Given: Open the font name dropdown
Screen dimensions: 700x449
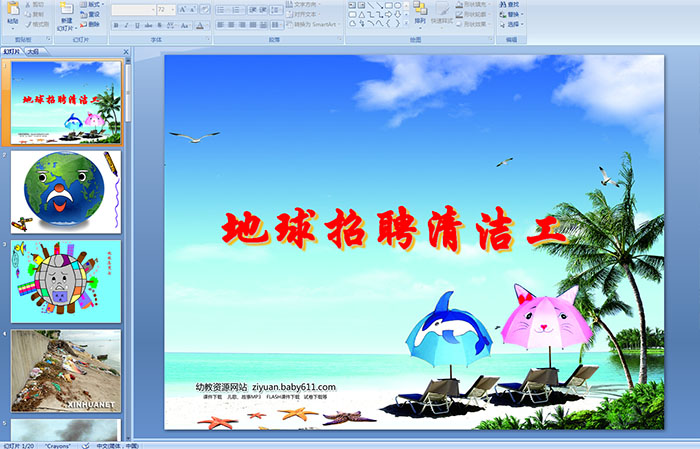Looking at the screenshot, I should click(153, 10).
